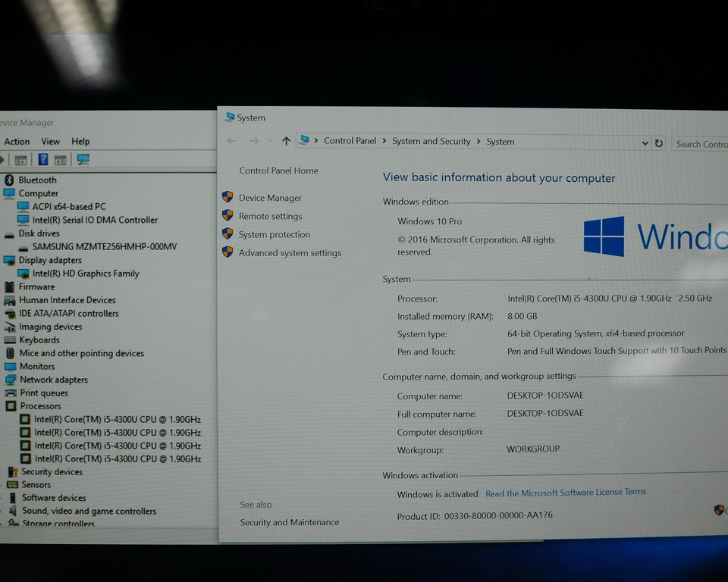
Task: Click the Processors category chip icon
Action: pyautogui.click(x=11, y=406)
